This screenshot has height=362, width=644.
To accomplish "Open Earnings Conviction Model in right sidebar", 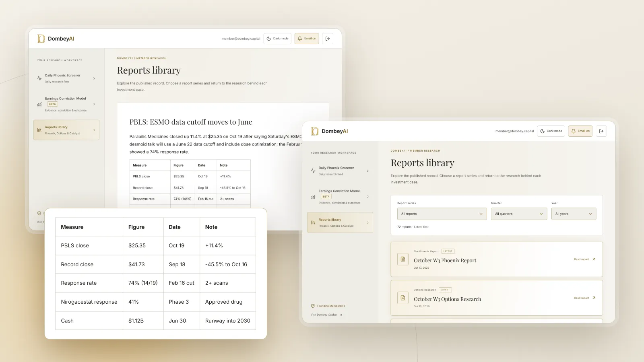I will click(340, 197).
